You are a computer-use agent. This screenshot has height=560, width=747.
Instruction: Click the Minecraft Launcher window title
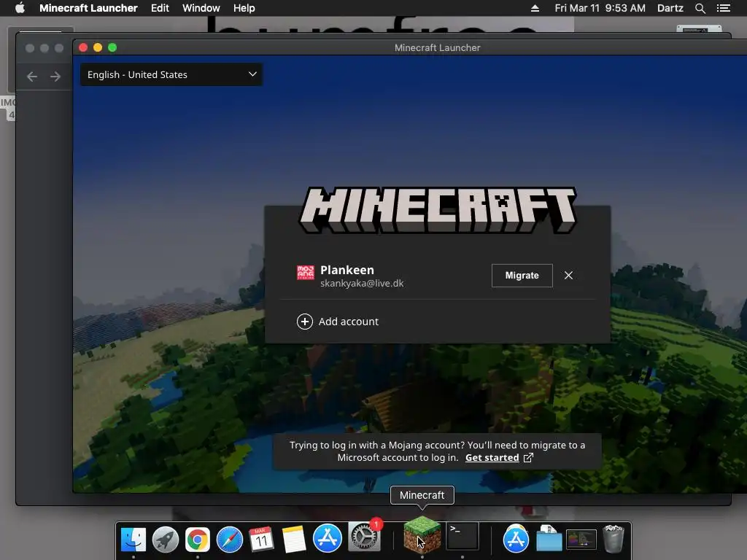437,47
